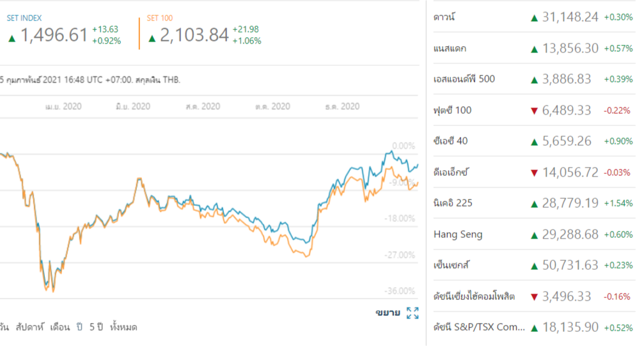Click the green up arrow for ดาวน์
The width and height of the screenshot is (644, 346).
(x=534, y=18)
